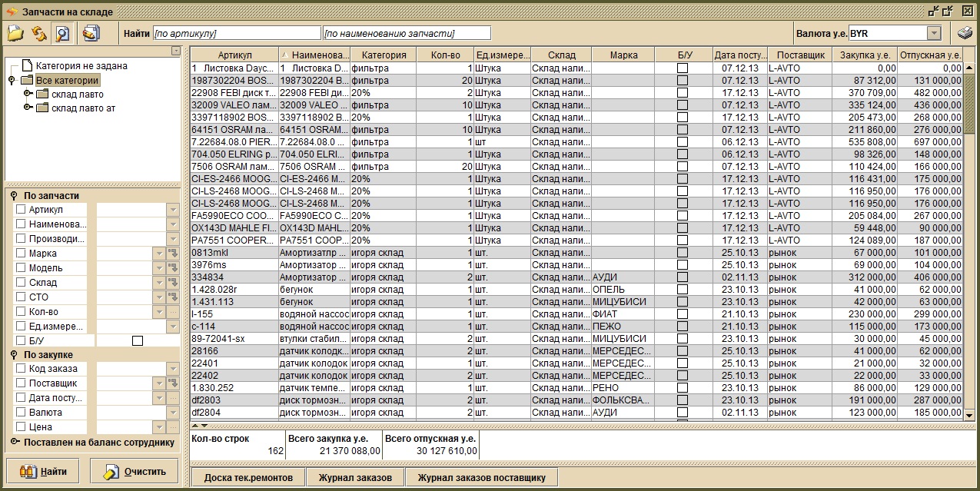Expand the склад лавто tree node
The height and width of the screenshot is (491, 980).
coord(28,94)
